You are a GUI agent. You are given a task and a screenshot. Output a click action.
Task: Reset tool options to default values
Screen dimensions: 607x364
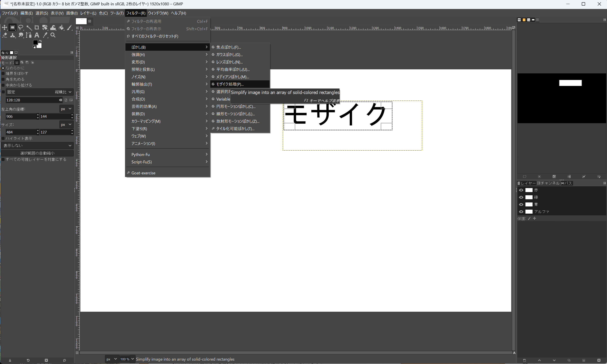click(64, 360)
